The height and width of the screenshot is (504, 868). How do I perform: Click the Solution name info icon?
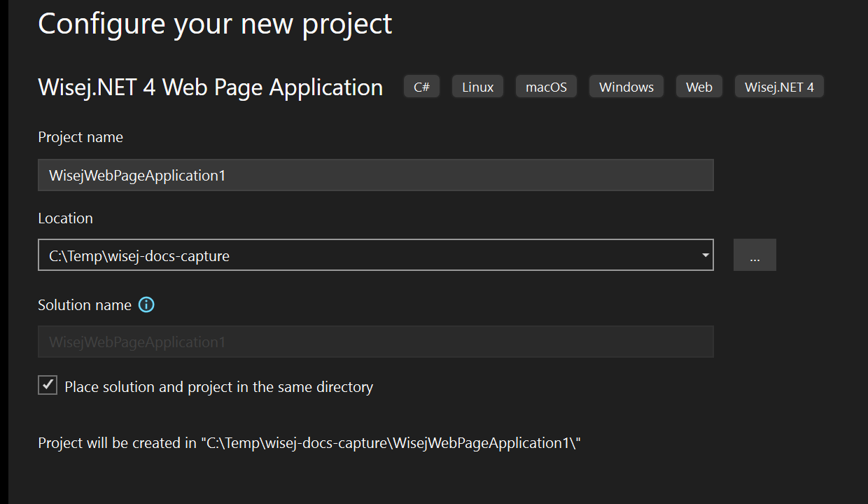[x=146, y=305]
